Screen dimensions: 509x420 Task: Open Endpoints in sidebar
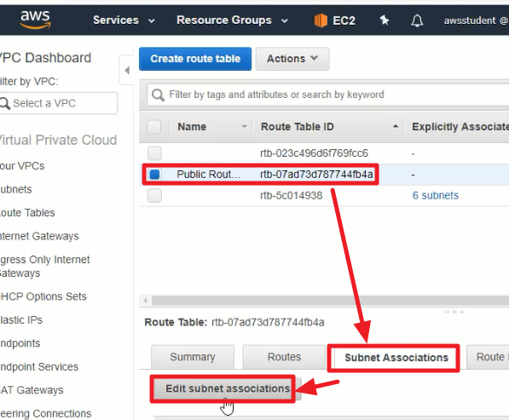pos(20,343)
